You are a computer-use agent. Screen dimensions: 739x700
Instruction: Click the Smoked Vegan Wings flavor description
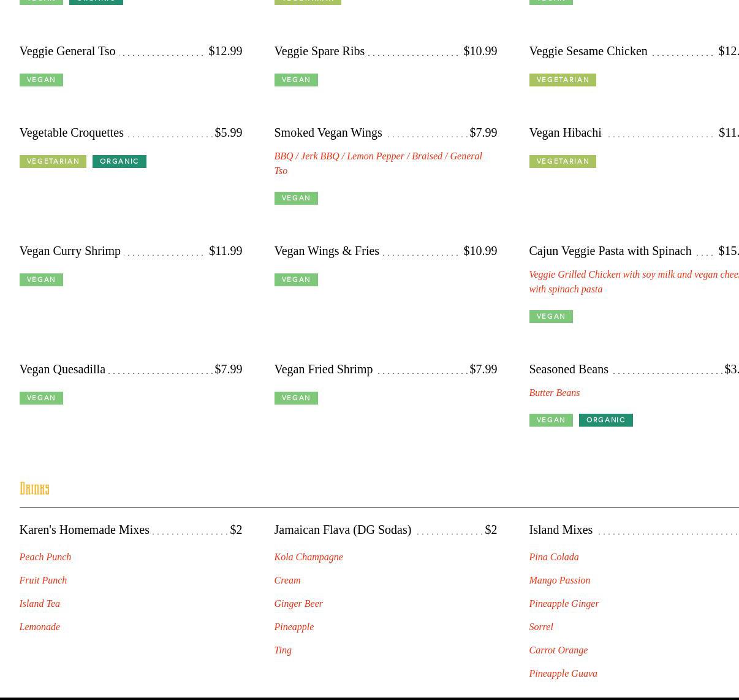(377, 163)
